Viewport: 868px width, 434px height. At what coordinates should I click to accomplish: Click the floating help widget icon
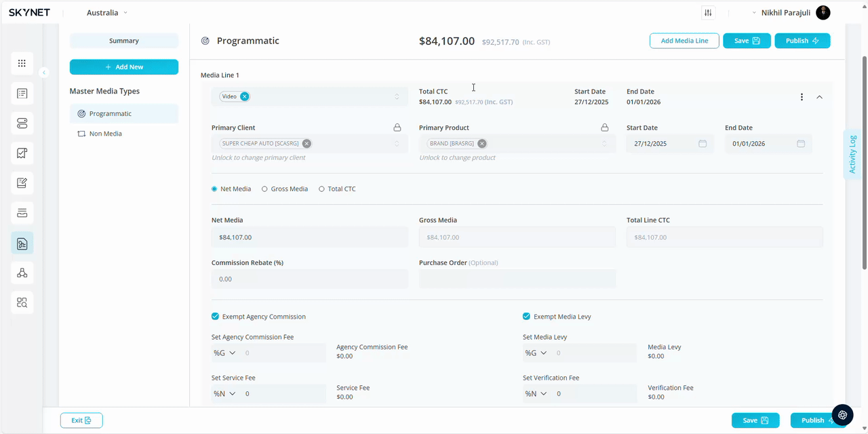click(x=842, y=414)
